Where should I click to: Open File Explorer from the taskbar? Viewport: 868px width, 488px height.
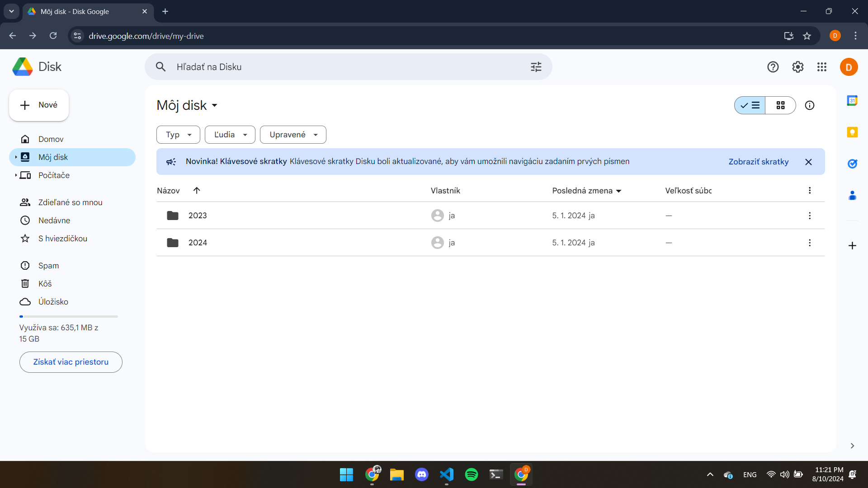tap(396, 474)
